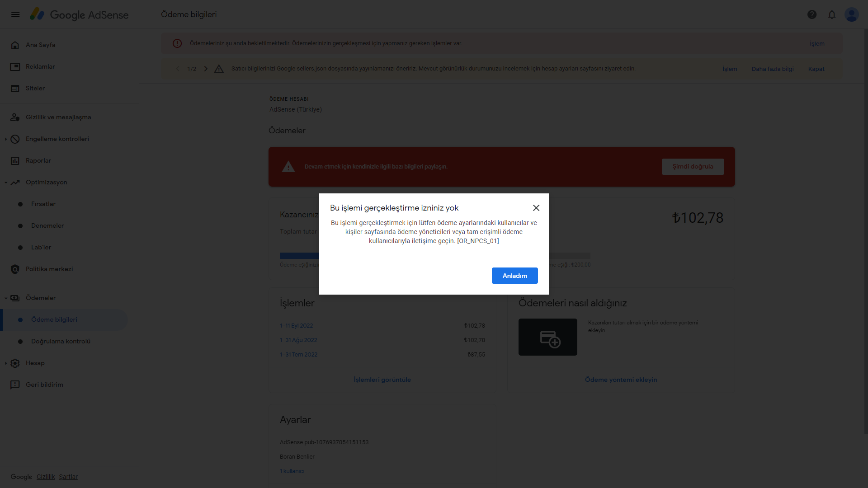The width and height of the screenshot is (868, 488).
Task: Expand the Engelleme kontrolleri section arrow
Action: 6,139
